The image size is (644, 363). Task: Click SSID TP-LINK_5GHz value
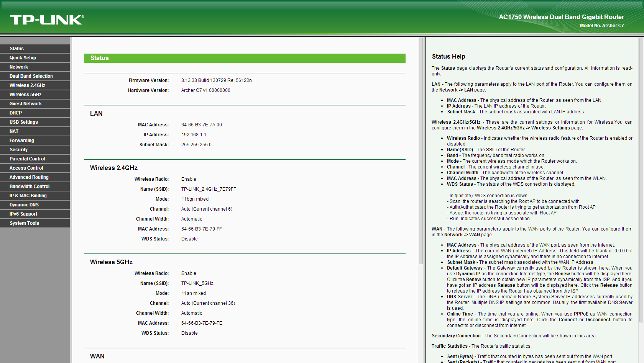[x=197, y=283]
